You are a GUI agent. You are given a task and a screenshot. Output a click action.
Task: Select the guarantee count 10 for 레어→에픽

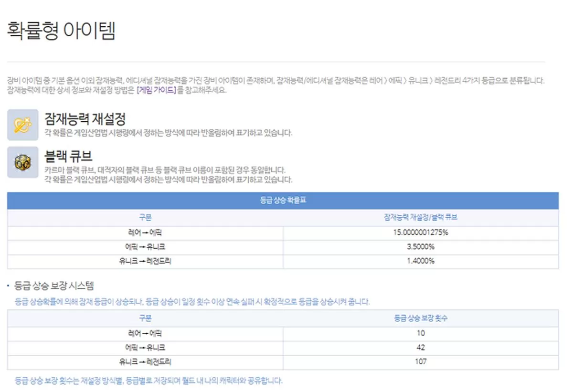tap(421, 333)
